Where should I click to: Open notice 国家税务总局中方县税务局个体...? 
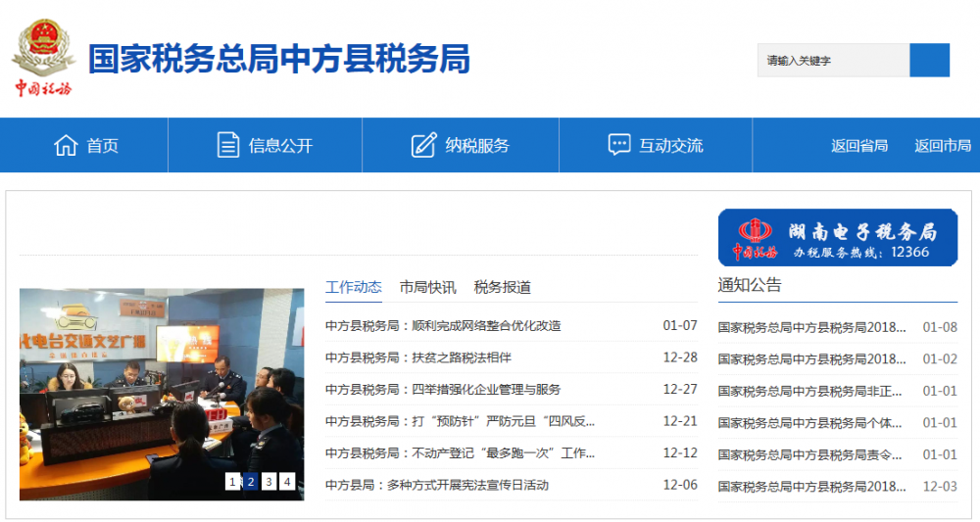(810, 423)
